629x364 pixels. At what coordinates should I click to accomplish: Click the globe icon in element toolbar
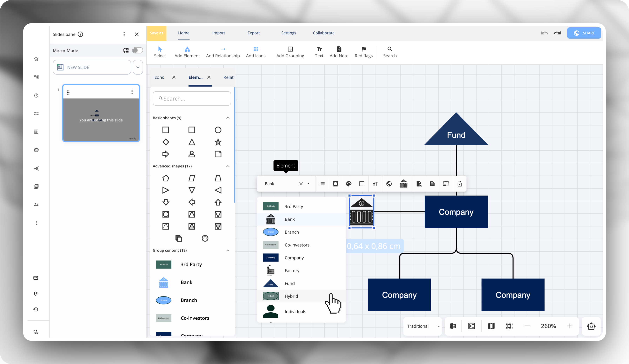389,184
